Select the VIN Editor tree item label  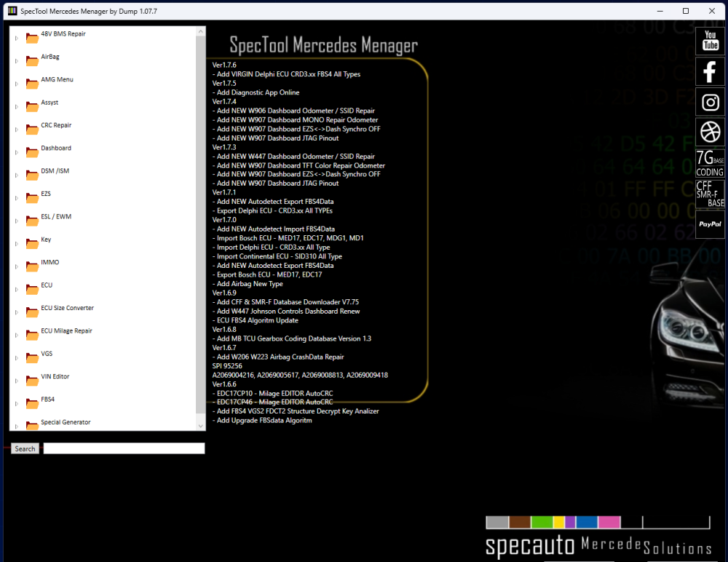(x=55, y=376)
